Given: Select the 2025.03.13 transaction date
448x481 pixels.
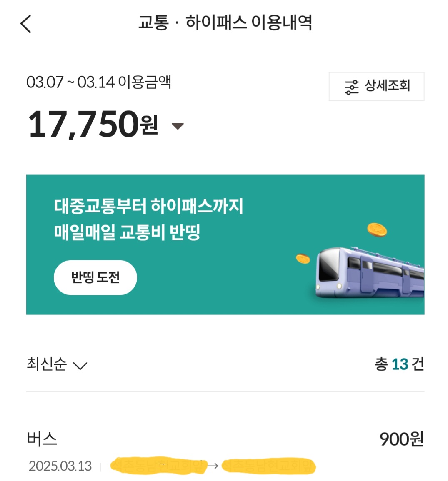Looking at the screenshot, I should click(x=60, y=466).
